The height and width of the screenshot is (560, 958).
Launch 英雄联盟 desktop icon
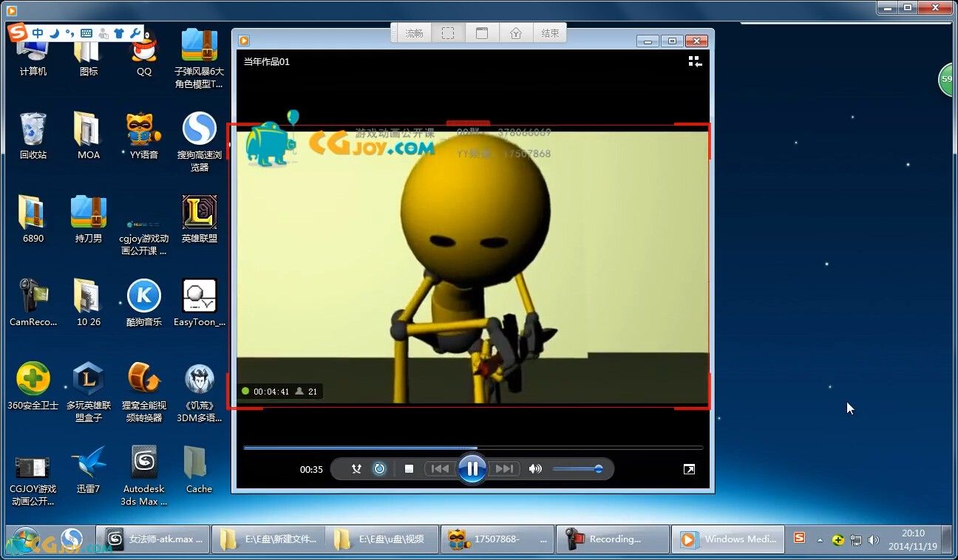click(199, 219)
